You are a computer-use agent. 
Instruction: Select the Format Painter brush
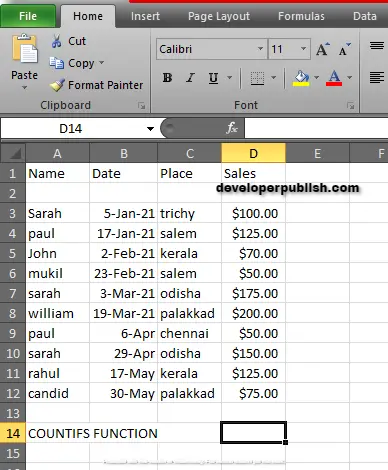pos(57,85)
